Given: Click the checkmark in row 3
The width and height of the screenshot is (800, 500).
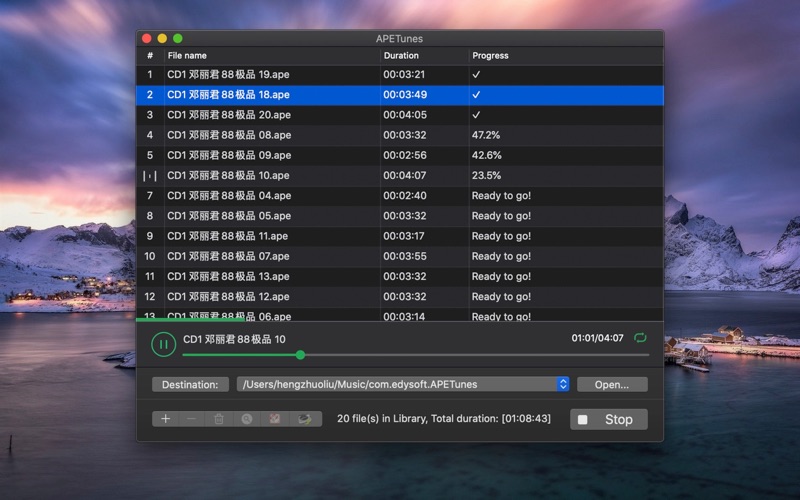Looking at the screenshot, I should 476,115.
